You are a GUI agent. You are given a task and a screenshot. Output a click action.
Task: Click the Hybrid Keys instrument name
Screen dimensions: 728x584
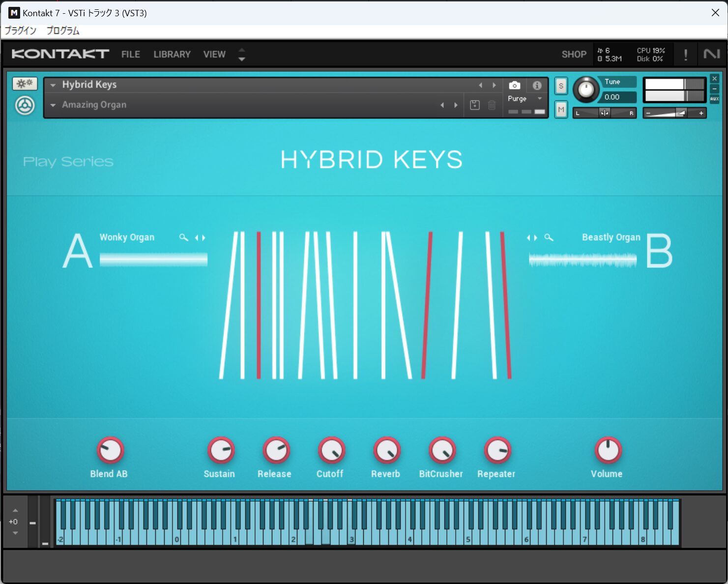click(x=89, y=85)
